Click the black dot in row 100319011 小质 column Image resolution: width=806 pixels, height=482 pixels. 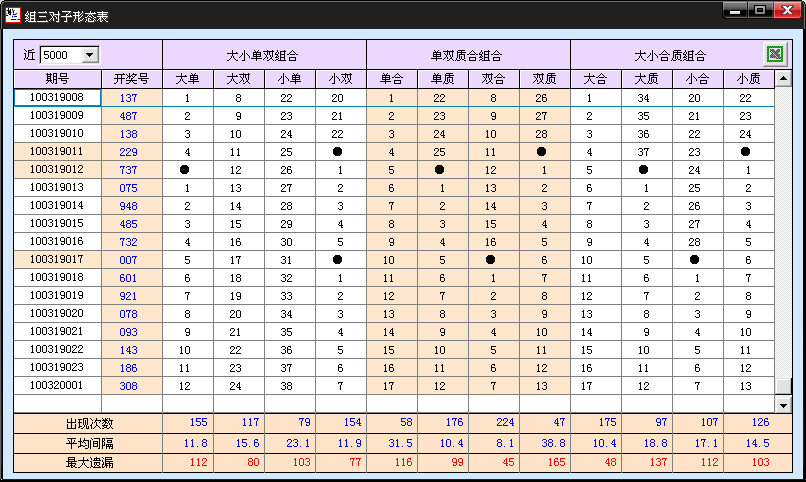(x=748, y=152)
